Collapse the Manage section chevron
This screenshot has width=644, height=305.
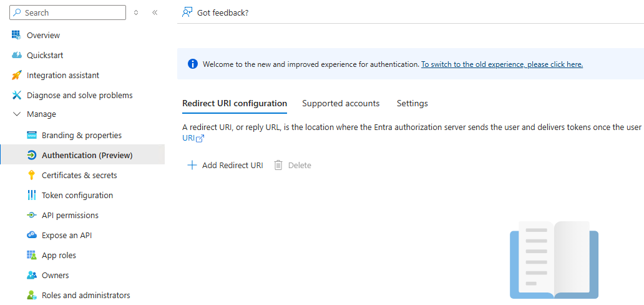click(x=17, y=114)
